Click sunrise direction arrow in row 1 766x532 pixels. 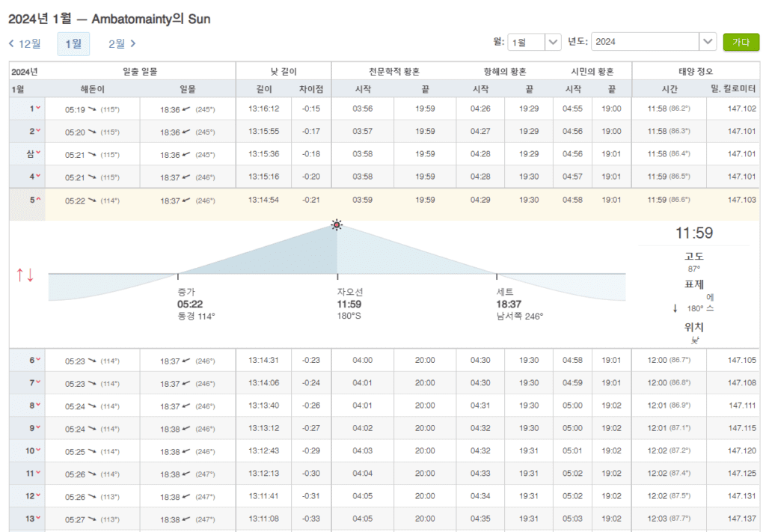point(91,109)
